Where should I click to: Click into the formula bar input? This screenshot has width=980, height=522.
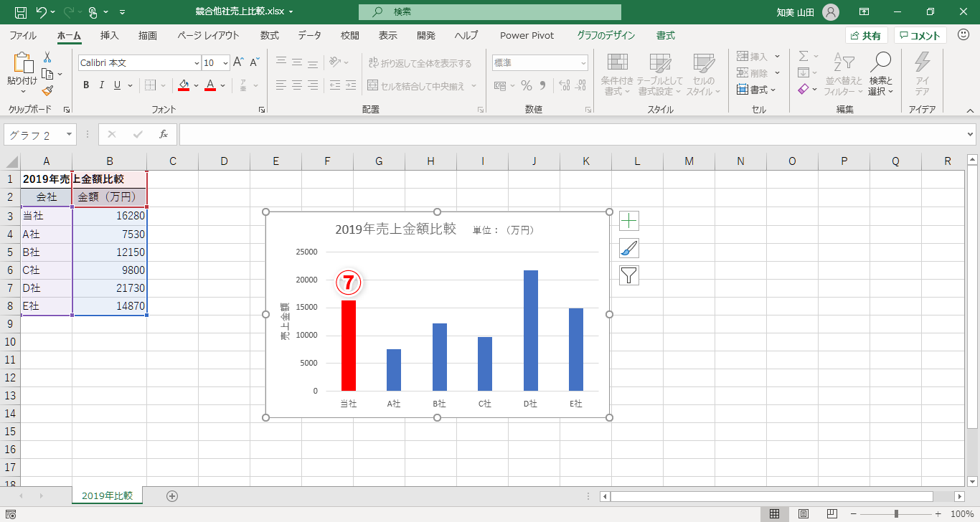572,134
